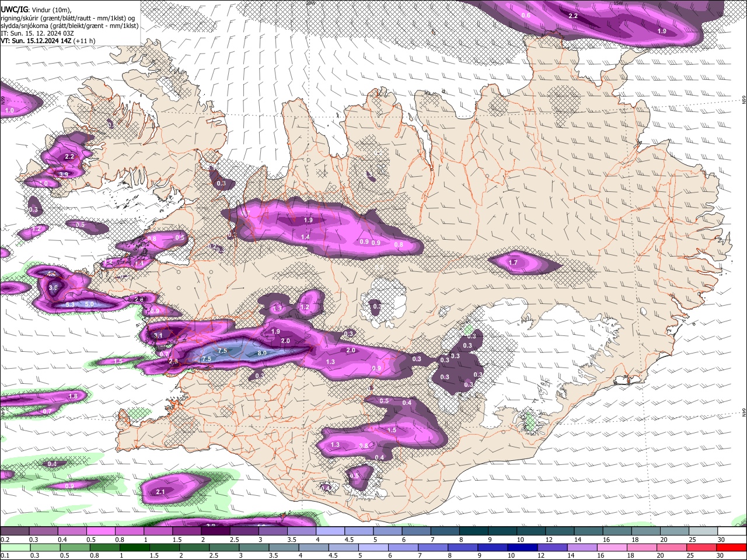Select the 5.0 value label on the map
Image resolution: width=747 pixels, height=560 pixels.
[x=89, y=304]
